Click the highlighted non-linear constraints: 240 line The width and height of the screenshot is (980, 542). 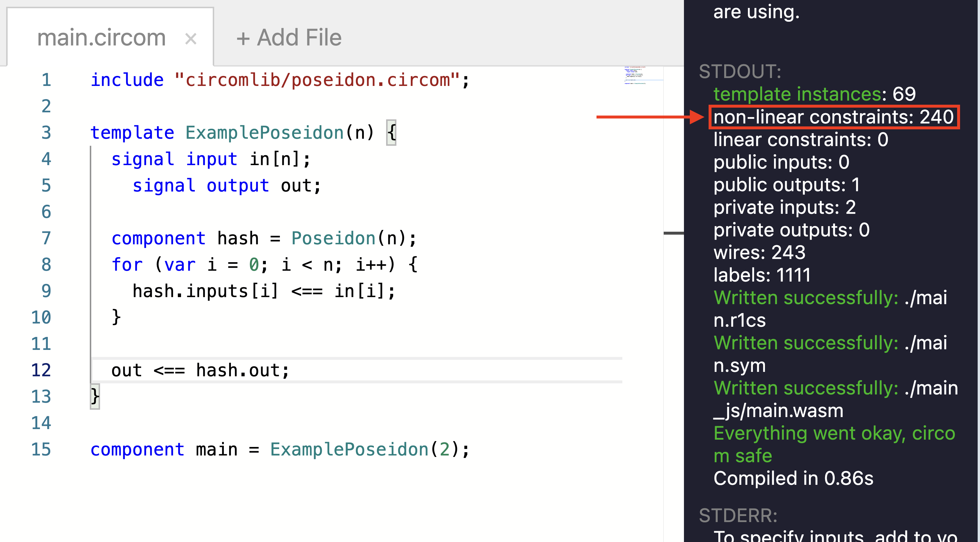click(x=833, y=117)
